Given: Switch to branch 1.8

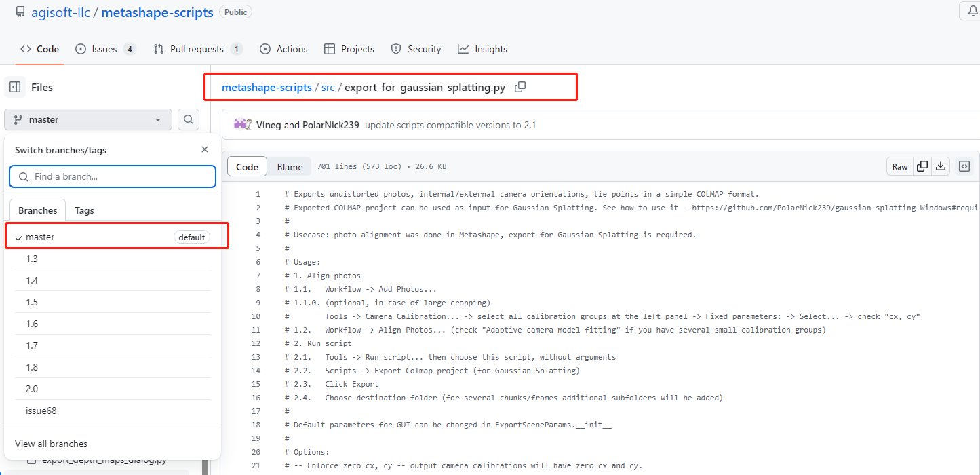Looking at the screenshot, I should pos(32,367).
